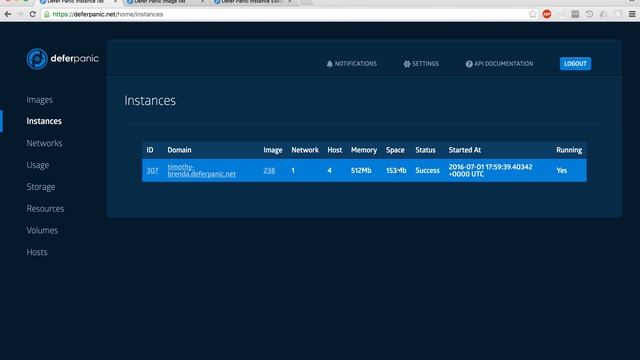Open Volumes in the sidebar
The height and width of the screenshot is (360, 640).
point(42,230)
